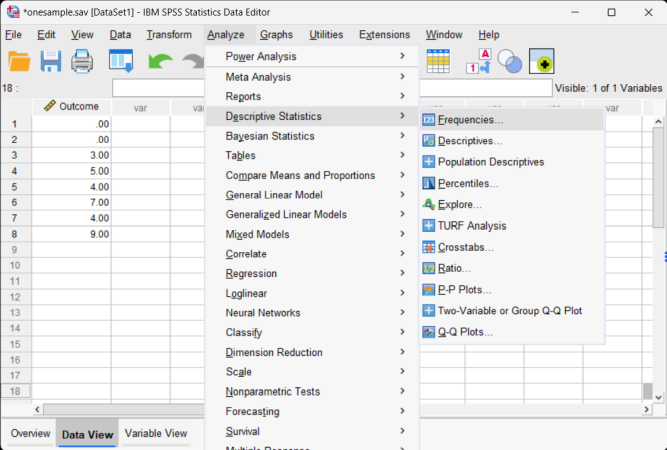The image size is (667, 450).
Task: Click the Frequencies icon in submenu
Action: (428, 120)
